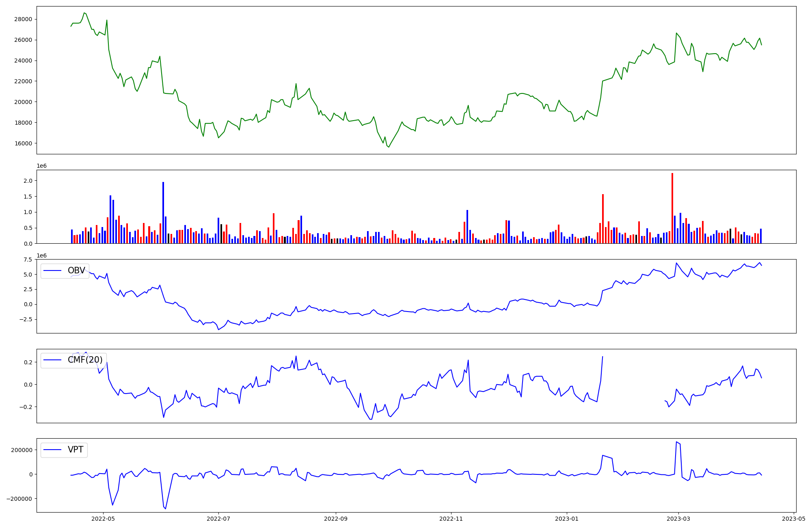Click the 28000 price axis tick label
Image resolution: width=812 pixels, height=528 pixels.
click(23, 19)
